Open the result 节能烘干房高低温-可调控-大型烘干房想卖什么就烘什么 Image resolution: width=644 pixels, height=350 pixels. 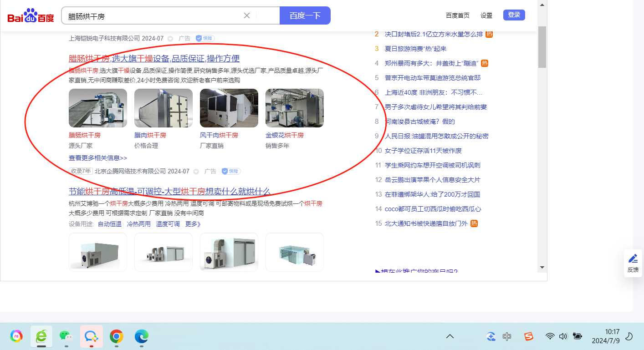coord(169,192)
